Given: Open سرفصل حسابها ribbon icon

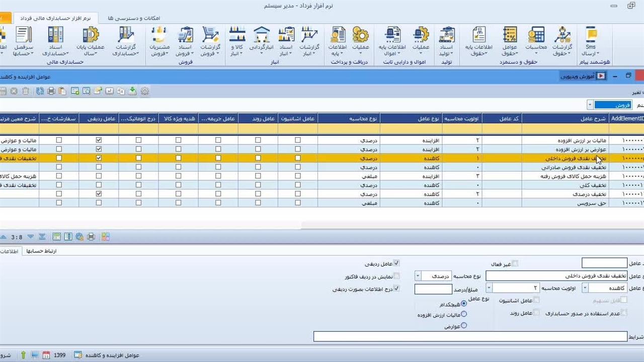Looking at the screenshot, I should click(23, 41).
